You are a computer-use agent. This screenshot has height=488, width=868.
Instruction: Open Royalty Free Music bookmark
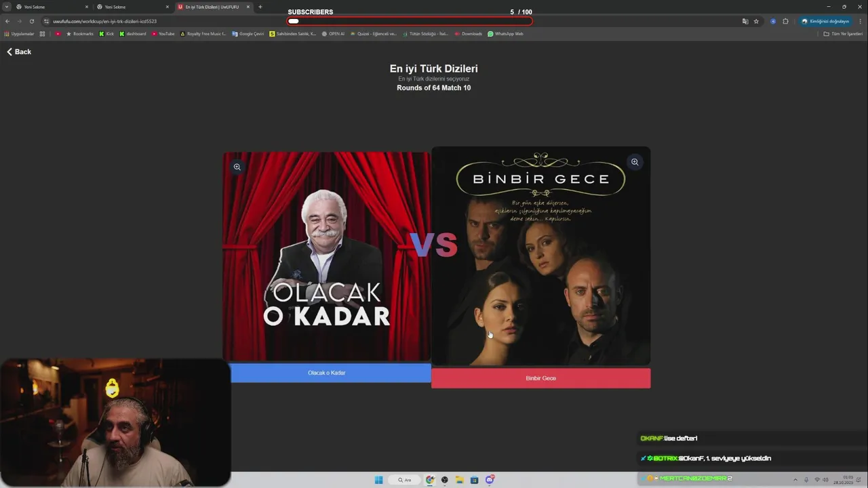coord(203,34)
